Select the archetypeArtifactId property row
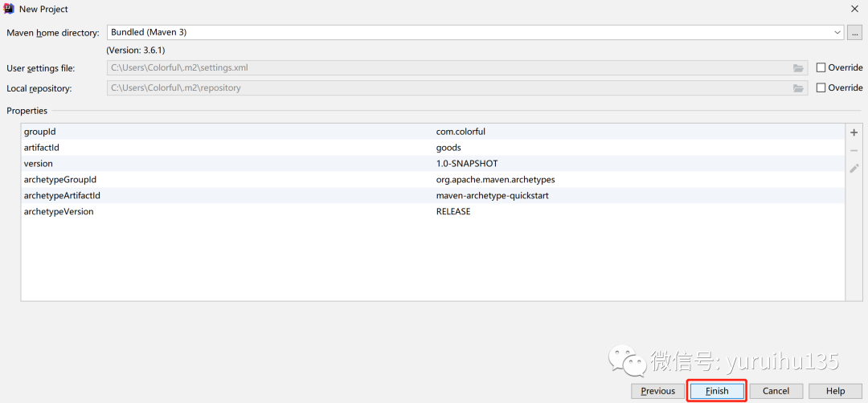The height and width of the screenshot is (403, 868). tap(433, 196)
